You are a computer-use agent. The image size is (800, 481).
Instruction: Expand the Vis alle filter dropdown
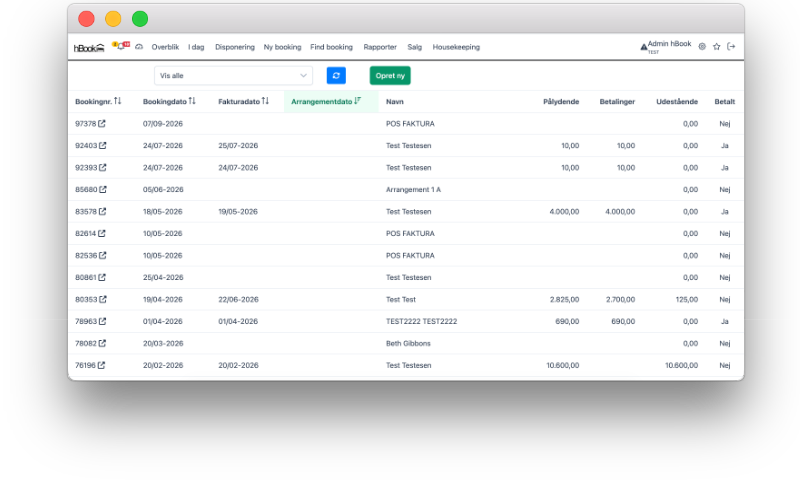click(x=233, y=75)
